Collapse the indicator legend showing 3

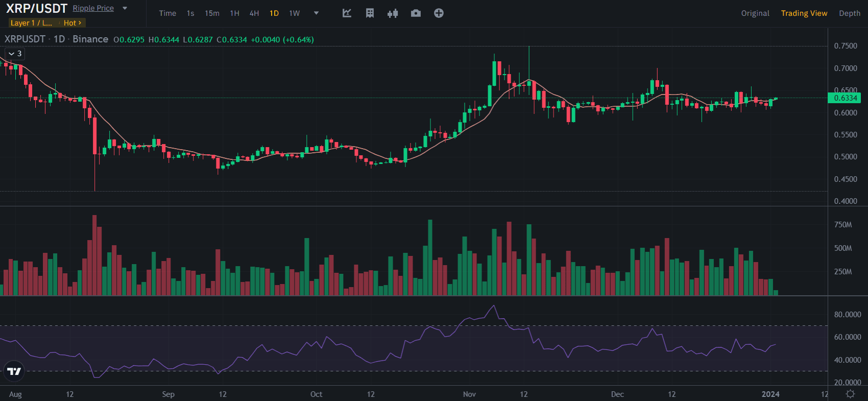point(15,54)
